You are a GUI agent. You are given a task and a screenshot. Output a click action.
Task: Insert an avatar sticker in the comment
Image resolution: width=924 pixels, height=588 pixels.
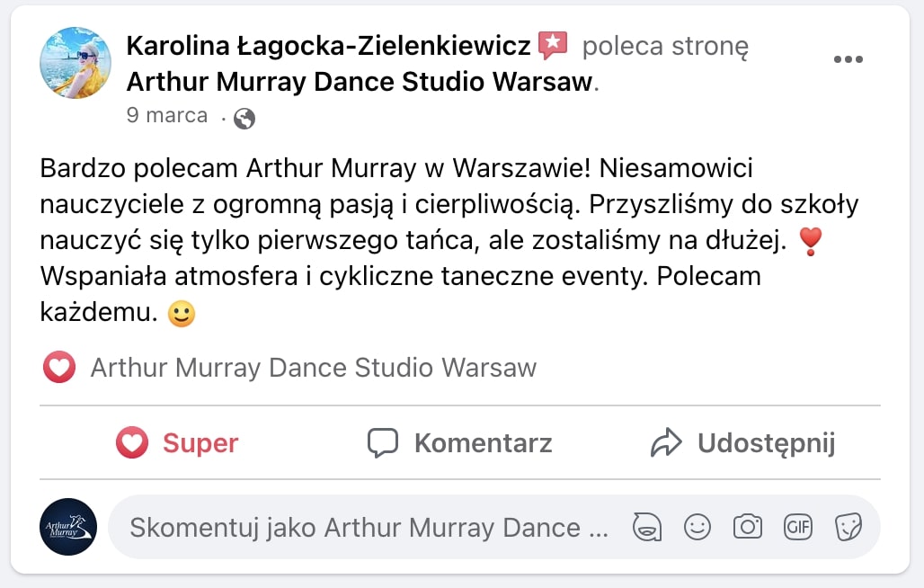645,527
